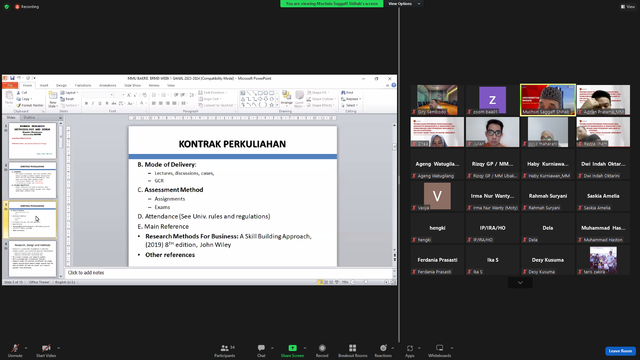640x360 pixels.
Task: Expand share options arrow next to Share Screen
Action: (305, 348)
